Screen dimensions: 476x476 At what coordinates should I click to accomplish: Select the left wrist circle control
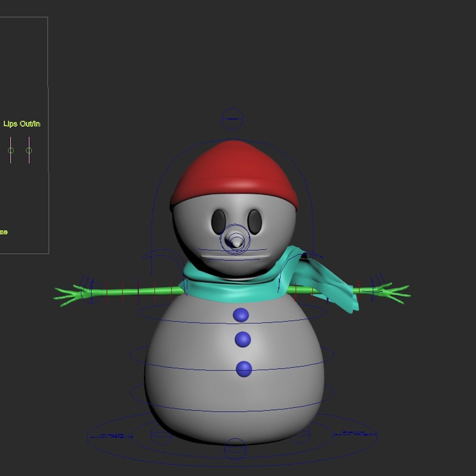click(x=93, y=292)
